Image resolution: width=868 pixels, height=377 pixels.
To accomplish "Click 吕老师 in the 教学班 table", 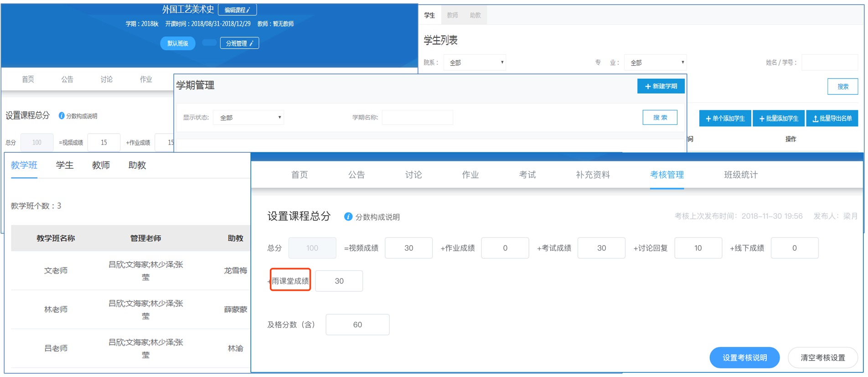I will [56, 348].
